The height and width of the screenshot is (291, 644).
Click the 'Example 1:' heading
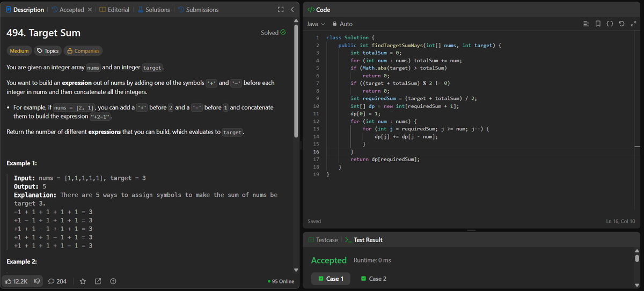coord(21,163)
